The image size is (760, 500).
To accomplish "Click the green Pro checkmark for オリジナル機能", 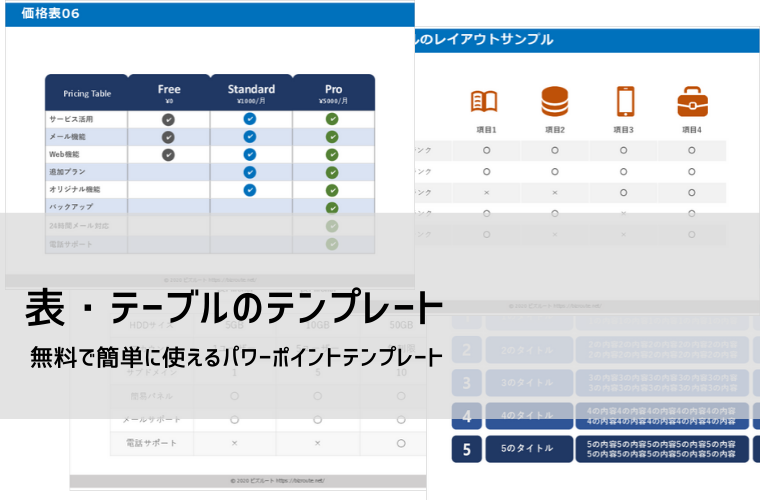I will pyautogui.click(x=332, y=190).
